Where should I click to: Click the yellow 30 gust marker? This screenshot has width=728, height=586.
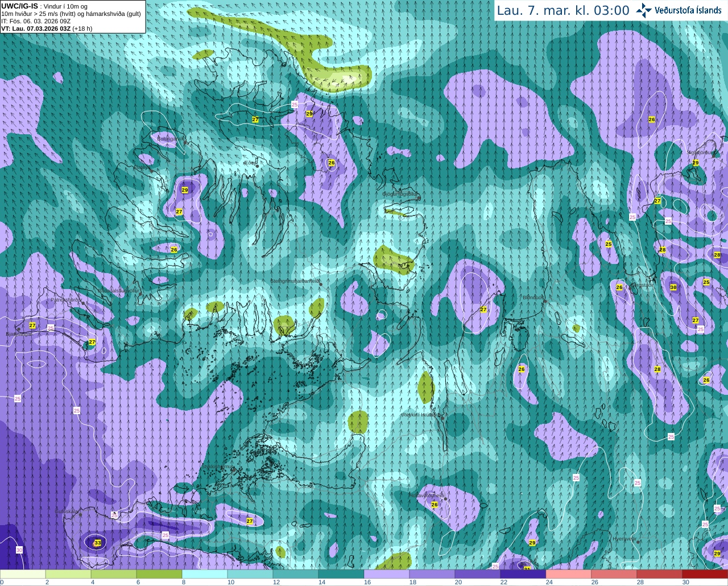pyautogui.click(x=673, y=287)
